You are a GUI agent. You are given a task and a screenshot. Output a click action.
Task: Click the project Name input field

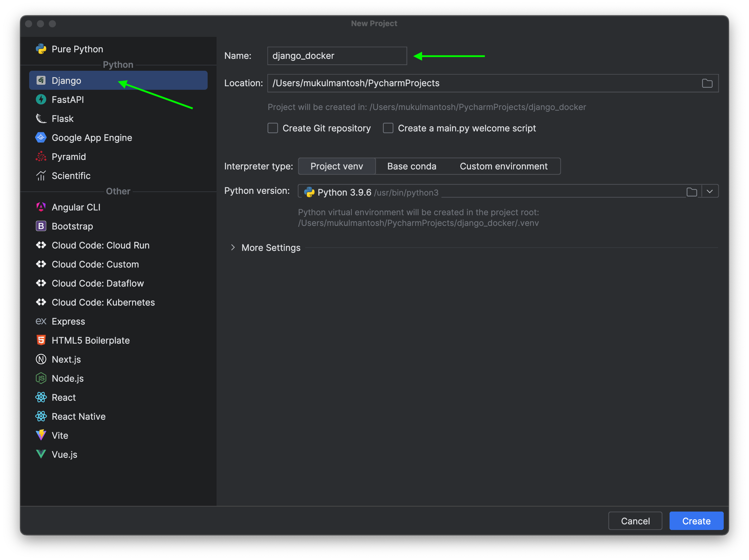(x=337, y=56)
